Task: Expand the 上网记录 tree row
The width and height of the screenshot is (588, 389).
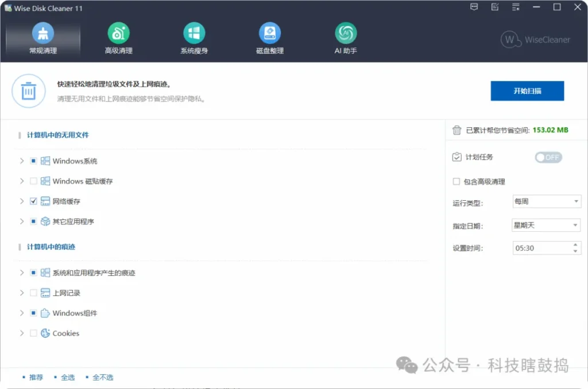Action: click(x=22, y=293)
